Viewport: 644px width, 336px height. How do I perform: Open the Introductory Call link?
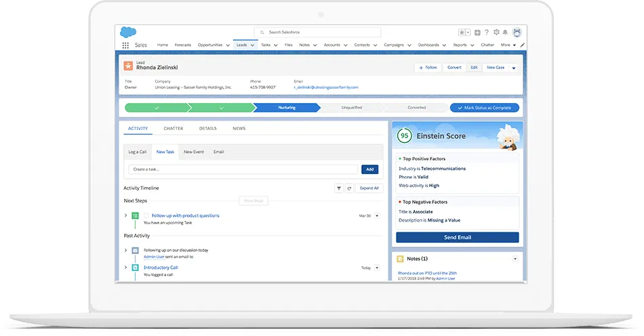(161, 268)
